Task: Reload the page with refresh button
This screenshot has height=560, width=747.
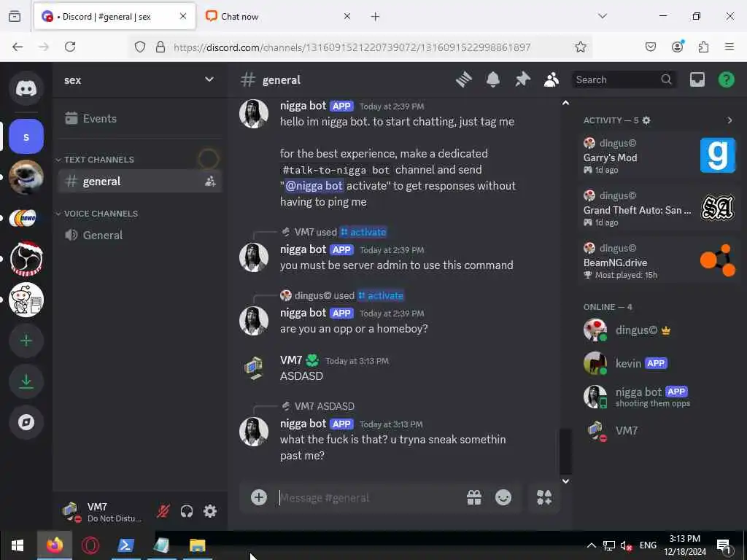Action: coord(70,47)
